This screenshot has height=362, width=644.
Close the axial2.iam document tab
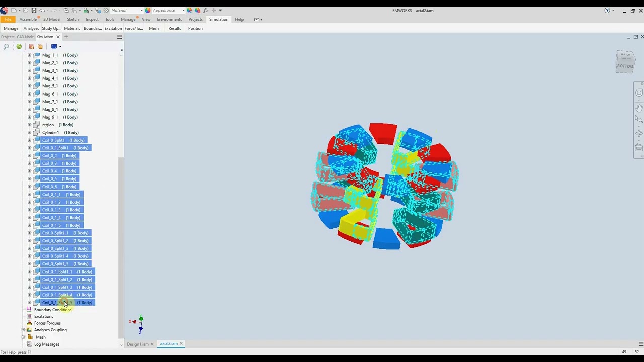(181, 344)
